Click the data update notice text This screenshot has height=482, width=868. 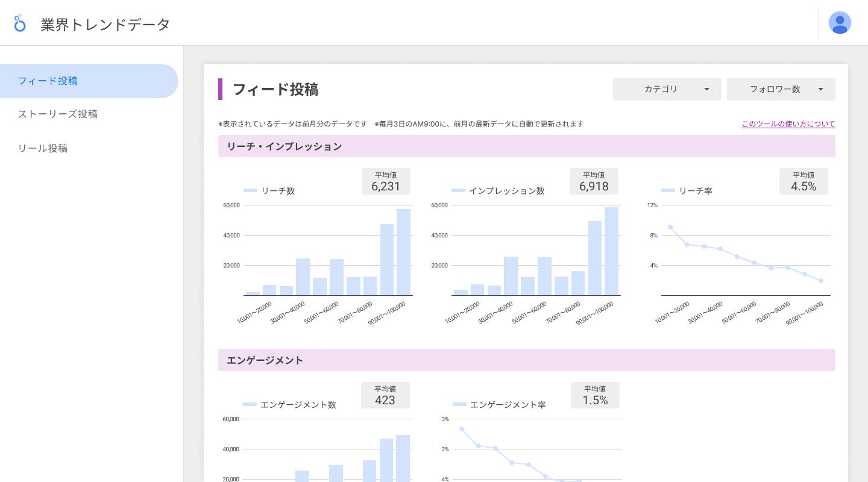pos(401,124)
